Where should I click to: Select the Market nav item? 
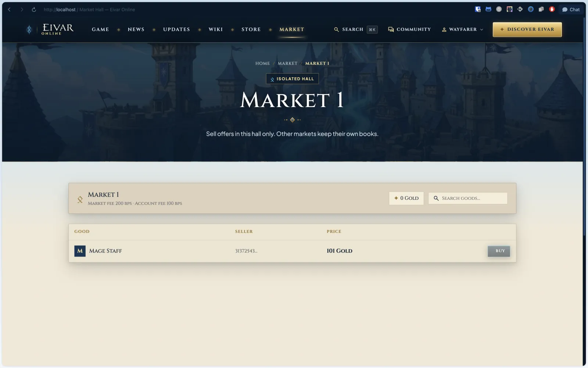pos(292,29)
